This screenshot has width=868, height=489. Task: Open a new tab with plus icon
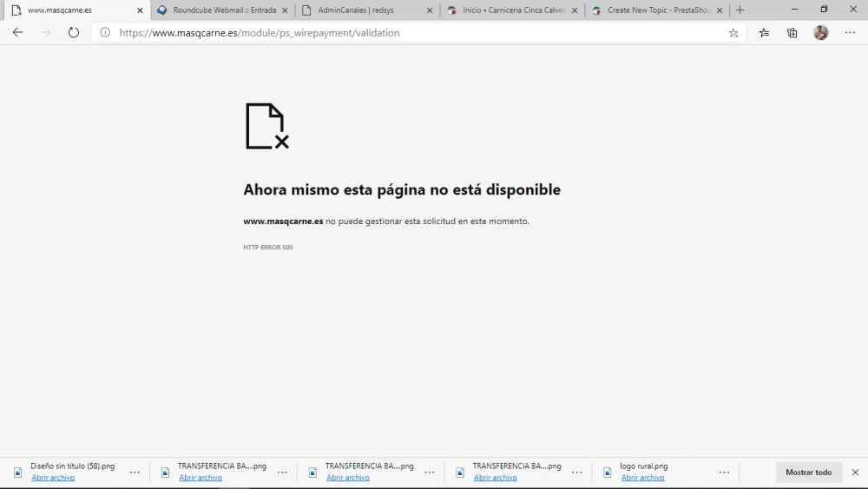coord(740,10)
